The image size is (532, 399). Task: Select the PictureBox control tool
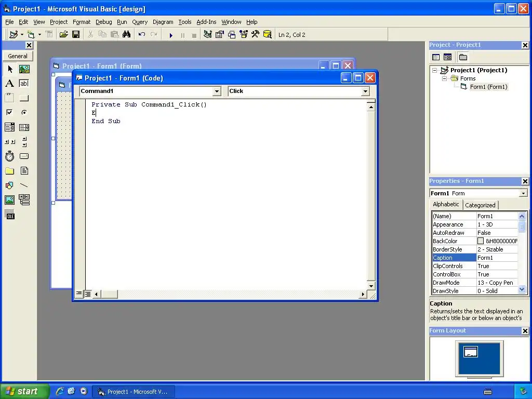click(x=24, y=69)
